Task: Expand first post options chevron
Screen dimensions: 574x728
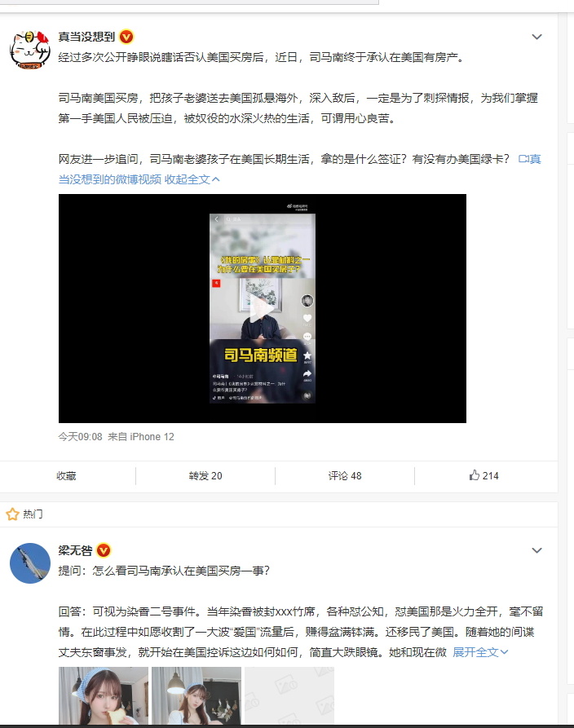Action: point(536,37)
